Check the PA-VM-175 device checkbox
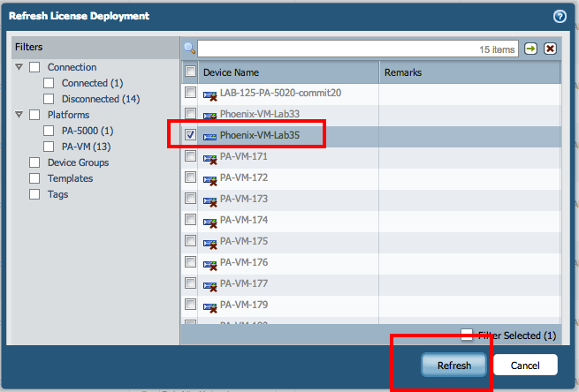Screen dimensions: 579x392 [x=191, y=241]
